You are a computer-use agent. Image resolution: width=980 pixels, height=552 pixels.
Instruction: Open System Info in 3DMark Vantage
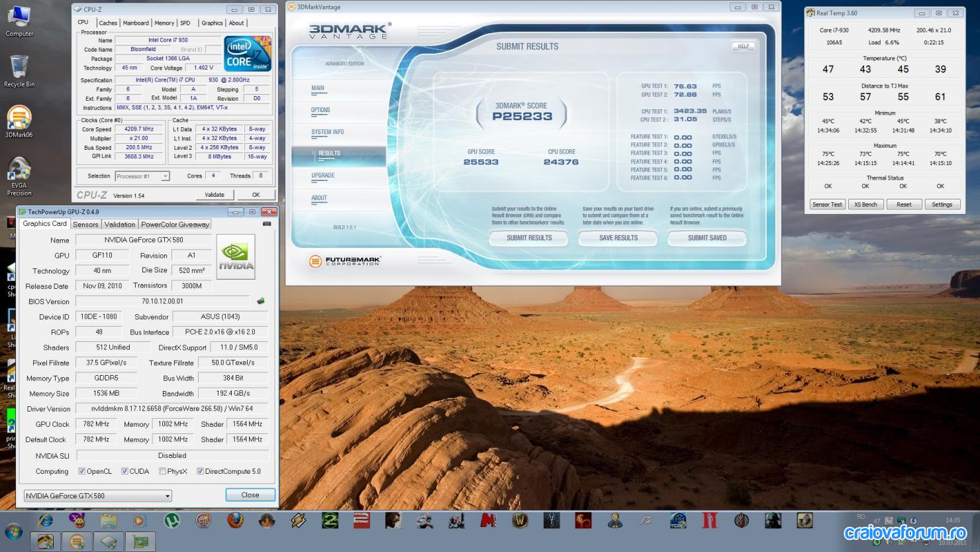point(328,132)
